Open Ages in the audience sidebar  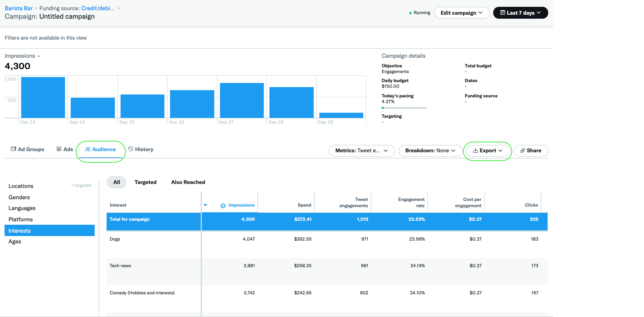(x=15, y=241)
